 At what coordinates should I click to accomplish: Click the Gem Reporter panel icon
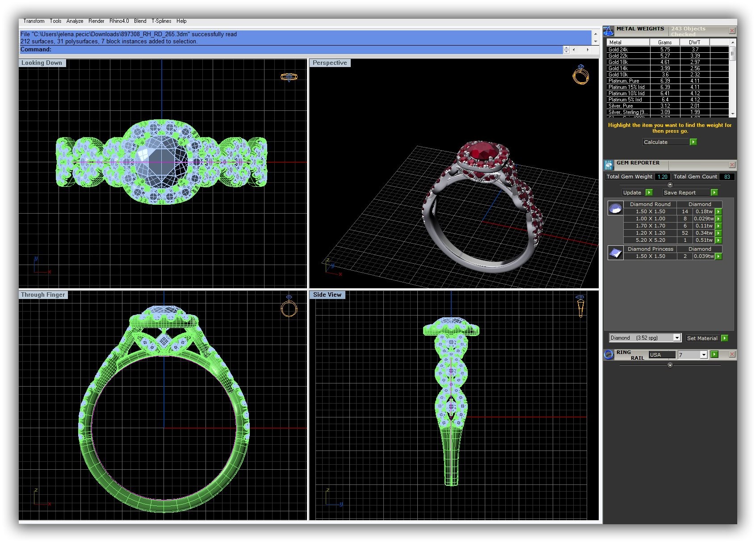[608, 165]
